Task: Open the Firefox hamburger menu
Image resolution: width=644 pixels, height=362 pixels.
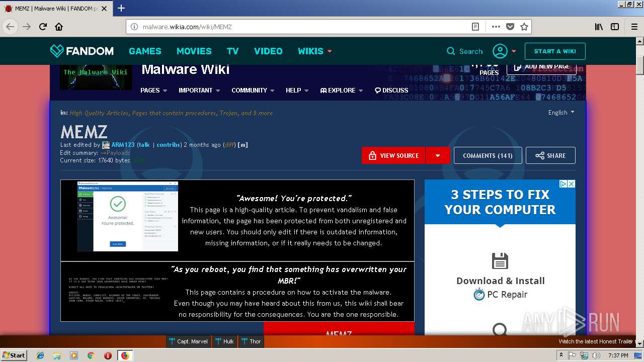Action: 634,27
